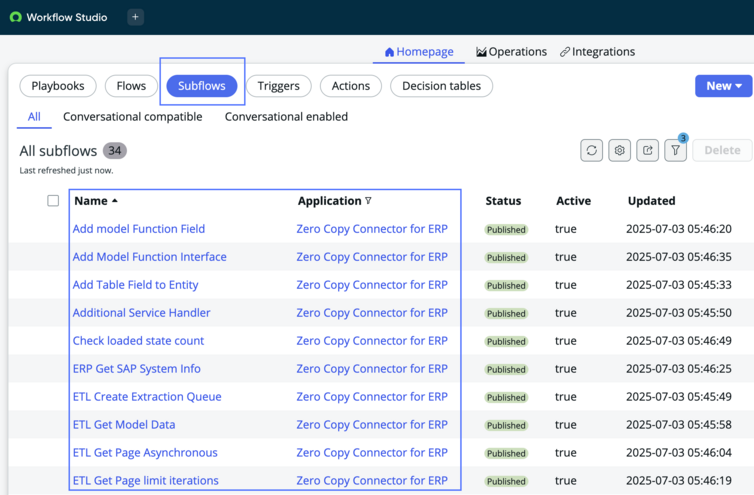Tick the select-all checkbox in header

(x=53, y=201)
